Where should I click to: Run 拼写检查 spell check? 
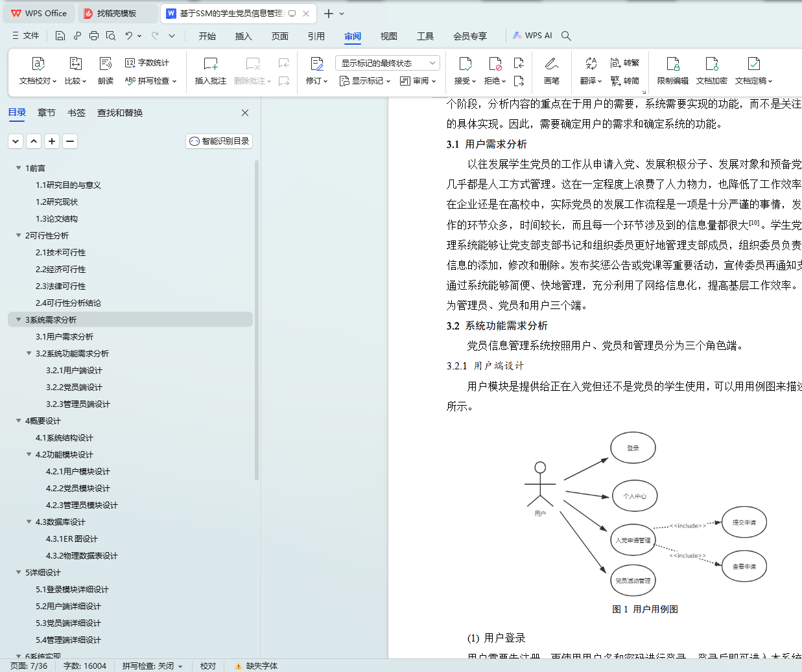click(150, 81)
